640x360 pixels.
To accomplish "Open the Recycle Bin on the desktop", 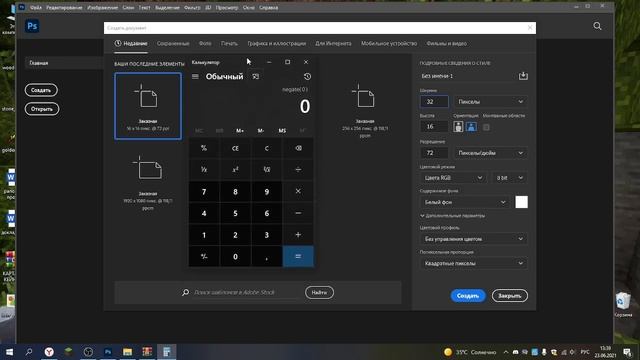I will coord(623,304).
